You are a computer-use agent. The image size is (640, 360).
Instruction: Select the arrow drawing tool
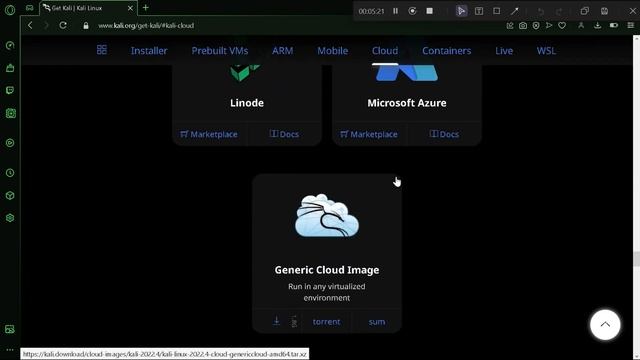coord(514,11)
